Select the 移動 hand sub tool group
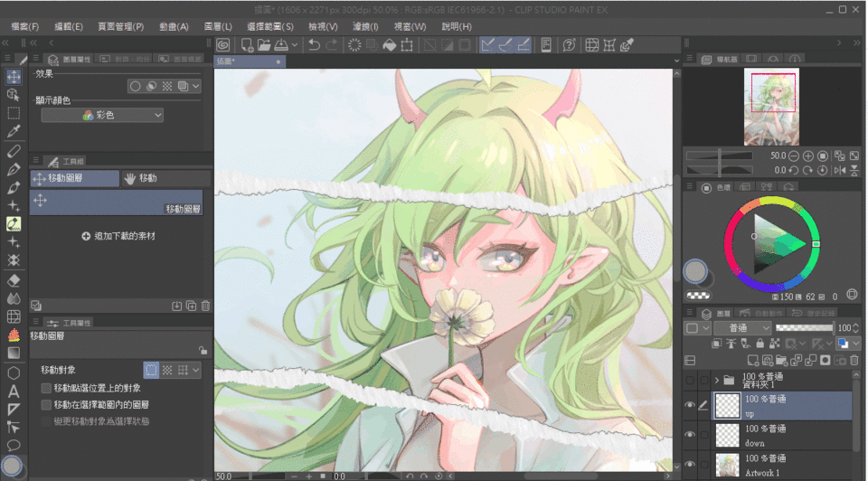The image size is (868, 481). tap(166, 178)
